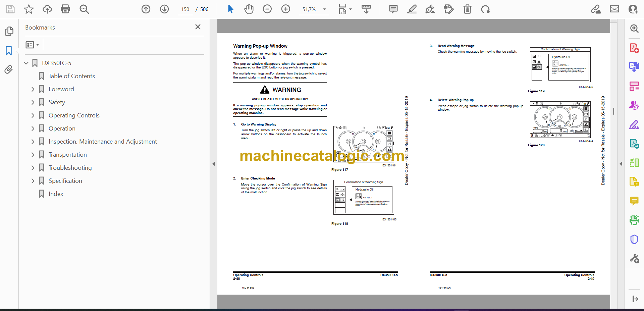Image resolution: width=644 pixels, height=311 pixels.
Task: Share a link to the file
Action: click(x=596, y=9)
